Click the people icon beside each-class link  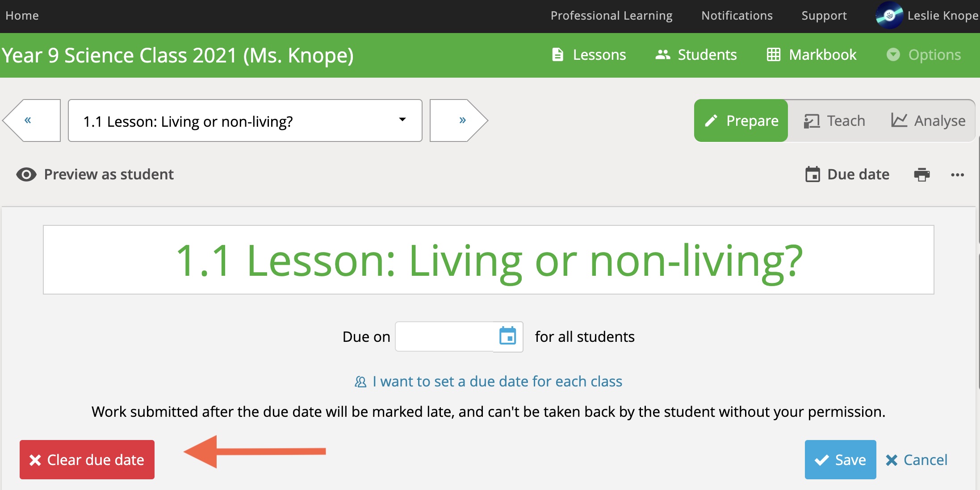coord(360,382)
